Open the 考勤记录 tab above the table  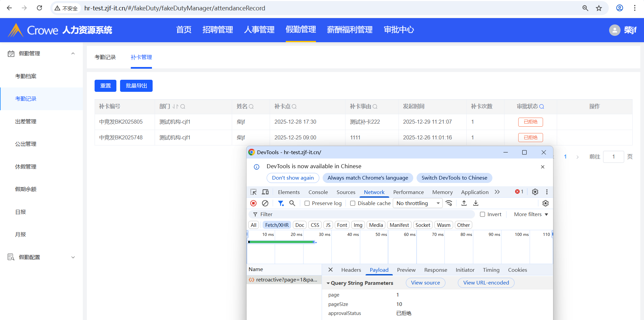pyautogui.click(x=105, y=57)
